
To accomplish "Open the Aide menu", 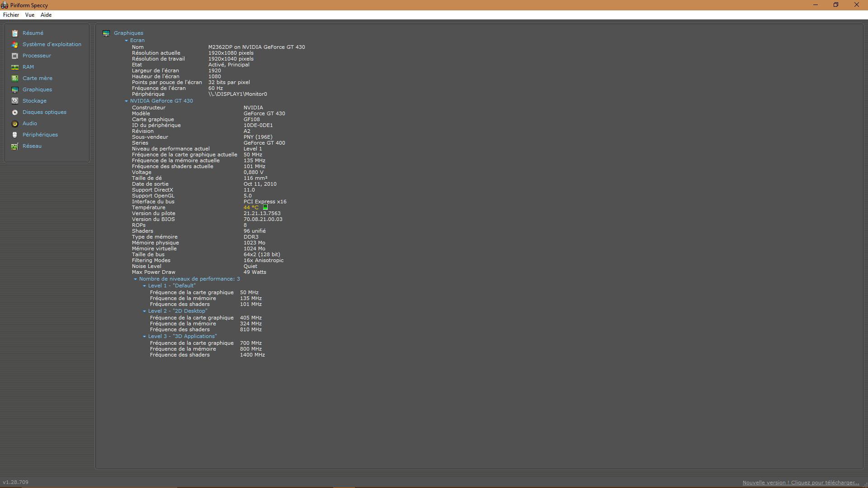I will pos(46,15).
